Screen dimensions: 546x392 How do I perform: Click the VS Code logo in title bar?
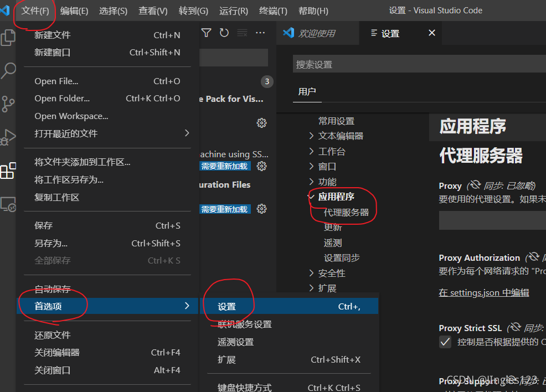click(5, 11)
